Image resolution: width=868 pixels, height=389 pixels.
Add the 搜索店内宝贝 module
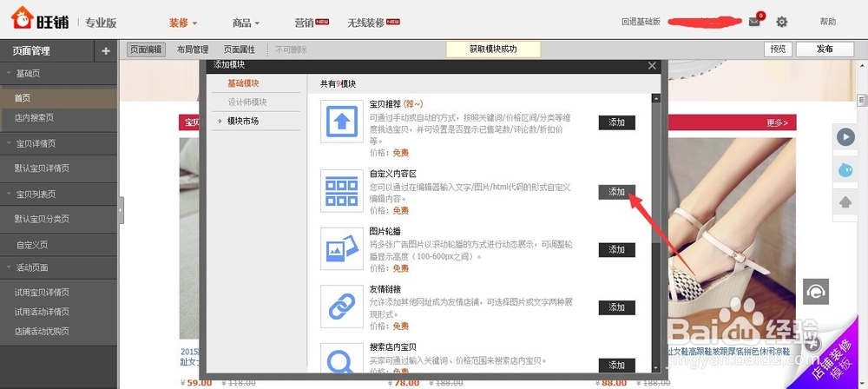coord(616,366)
